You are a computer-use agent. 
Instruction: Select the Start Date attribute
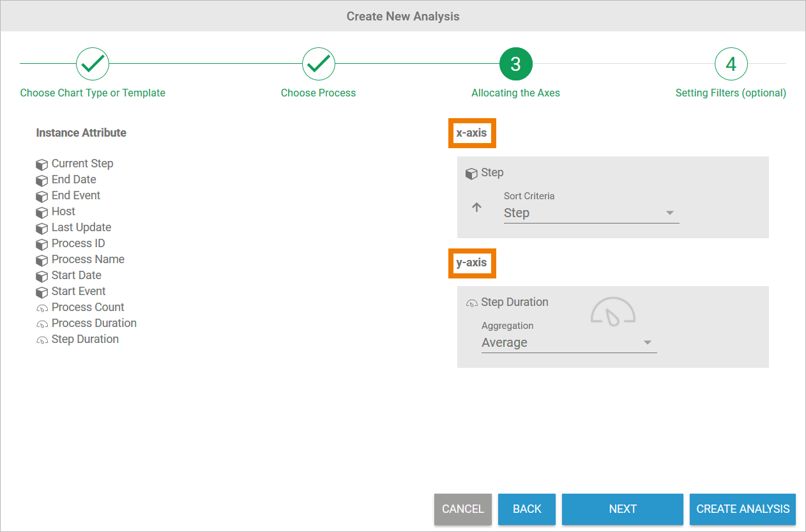click(76, 275)
